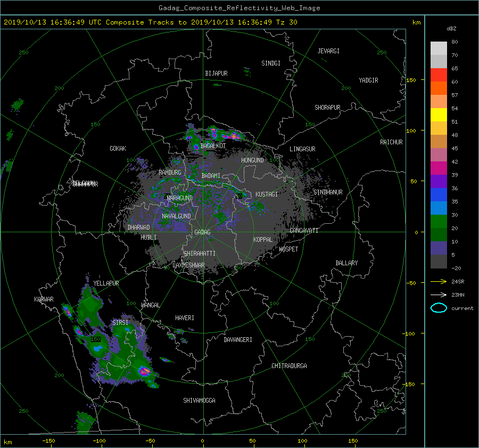Pick the purple swatch below 39 dBZ
The image size is (479, 448).
click(439, 182)
